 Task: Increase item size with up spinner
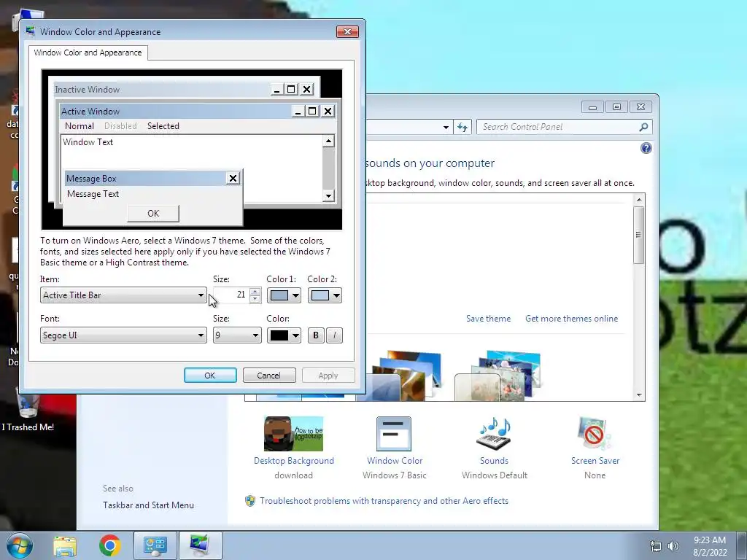[255, 292]
